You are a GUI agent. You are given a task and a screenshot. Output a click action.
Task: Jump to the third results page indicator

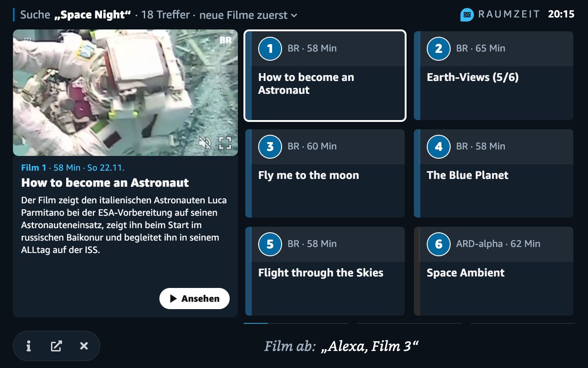(x=523, y=323)
